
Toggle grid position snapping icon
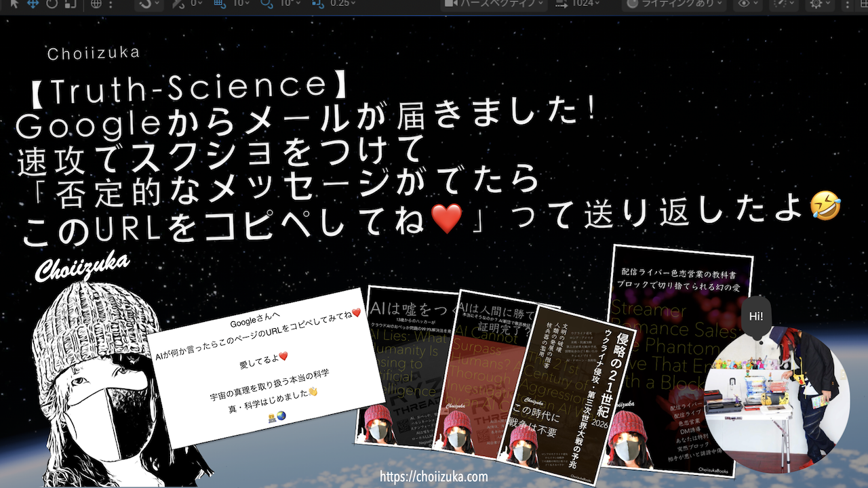click(220, 3)
